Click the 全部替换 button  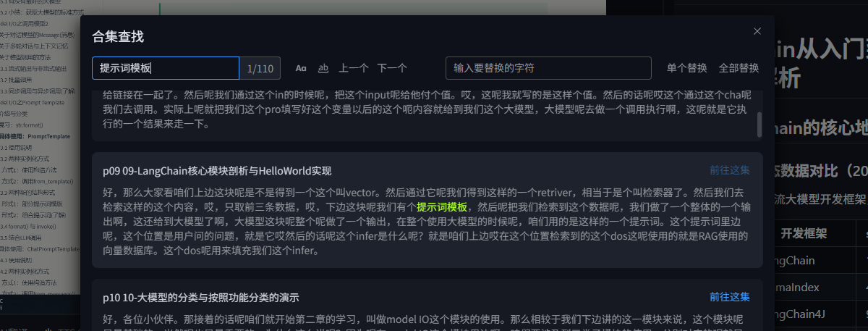739,68
